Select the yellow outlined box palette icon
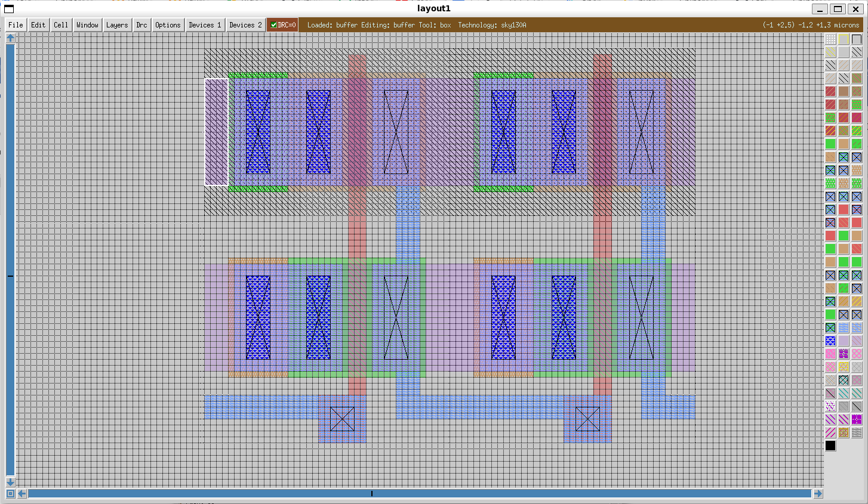This screenshot has width=868, height=504. (x=844, y=39)
